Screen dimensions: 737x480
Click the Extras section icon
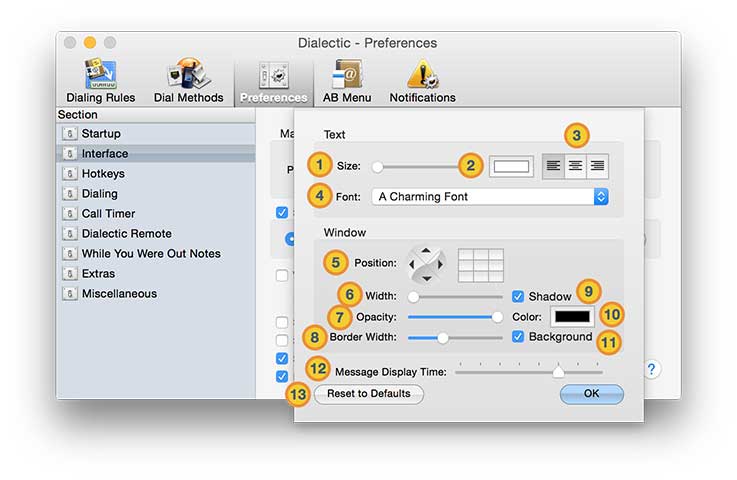[x=70, y=274]
